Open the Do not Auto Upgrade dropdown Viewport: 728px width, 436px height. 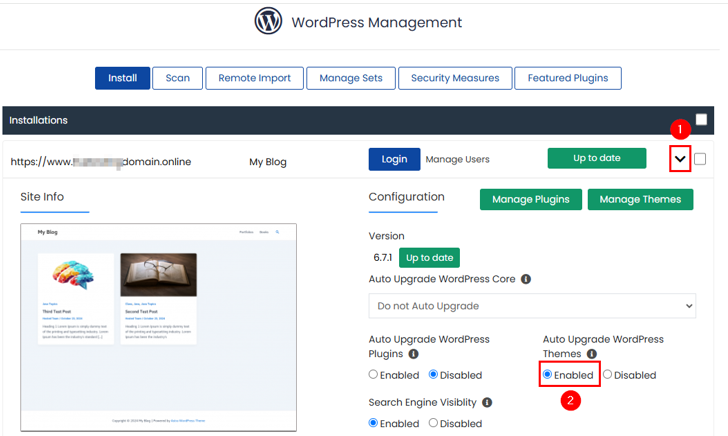point(532,306)
